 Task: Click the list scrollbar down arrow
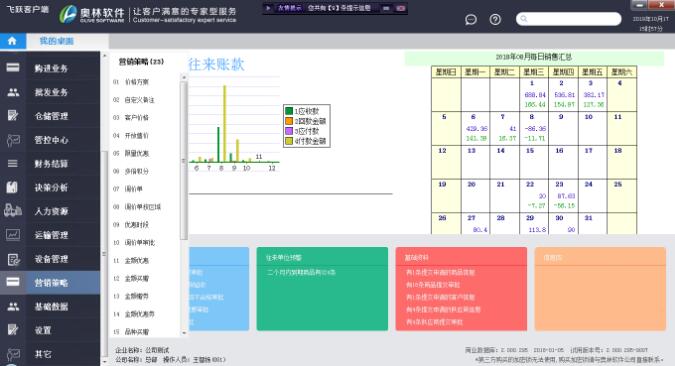pyautogui.click(x=184, y=333)
